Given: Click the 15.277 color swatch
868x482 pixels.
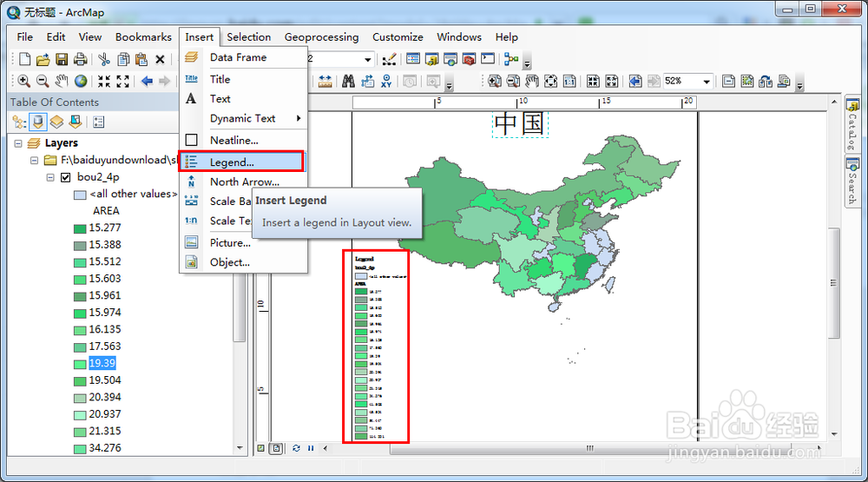Looking at the screenshot, I should tap(80, 228).
